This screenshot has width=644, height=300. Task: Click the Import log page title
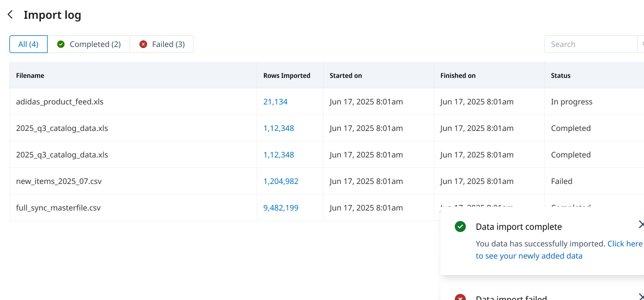52,15
